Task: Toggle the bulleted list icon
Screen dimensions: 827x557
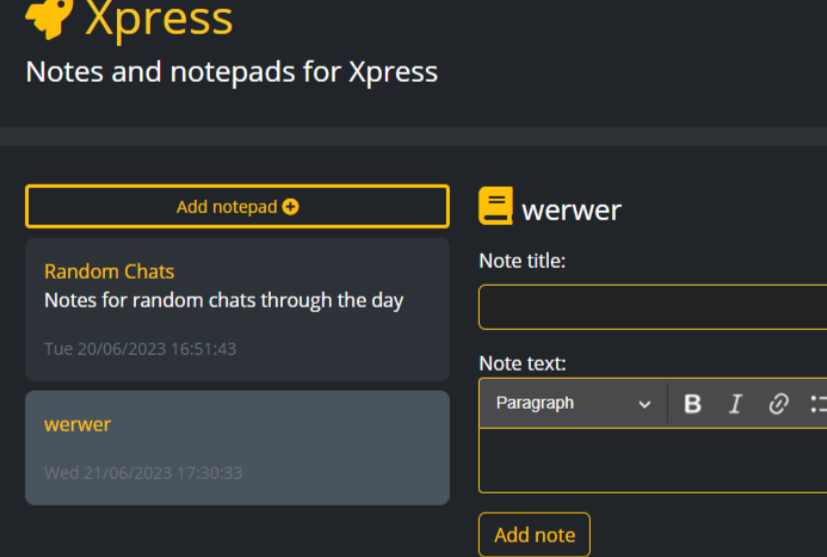Action: 818,404
